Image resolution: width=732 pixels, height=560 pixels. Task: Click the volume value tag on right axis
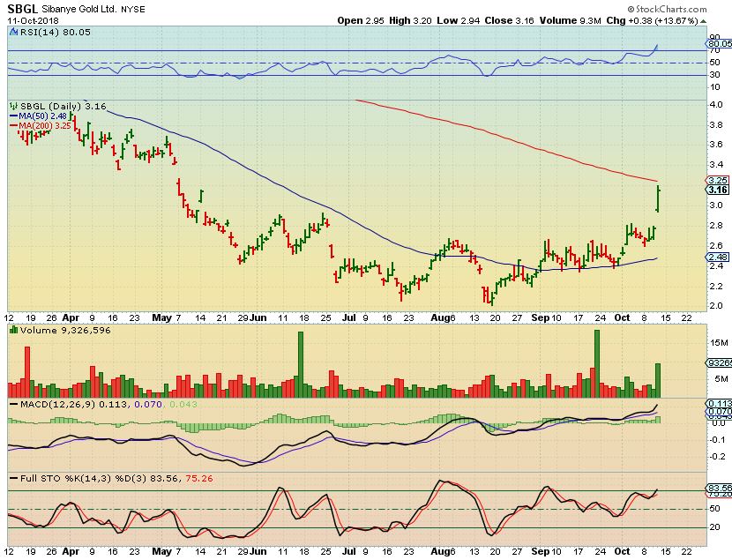click(x=719, y=363)
